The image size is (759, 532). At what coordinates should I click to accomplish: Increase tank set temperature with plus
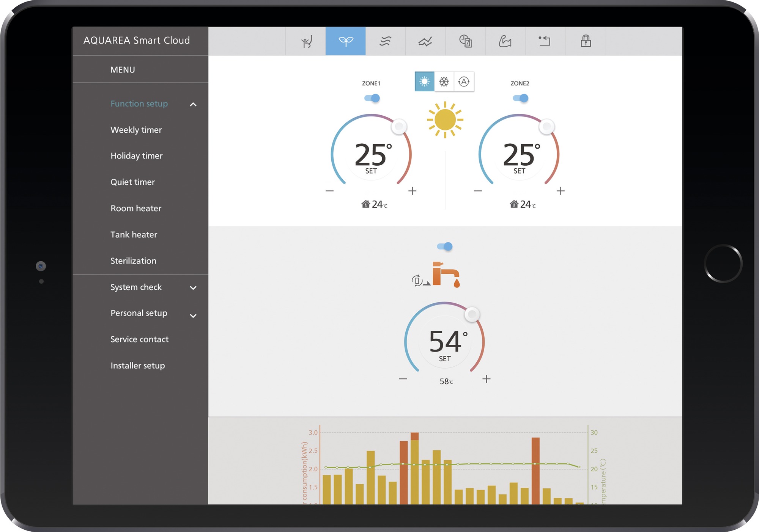[487, 379]
